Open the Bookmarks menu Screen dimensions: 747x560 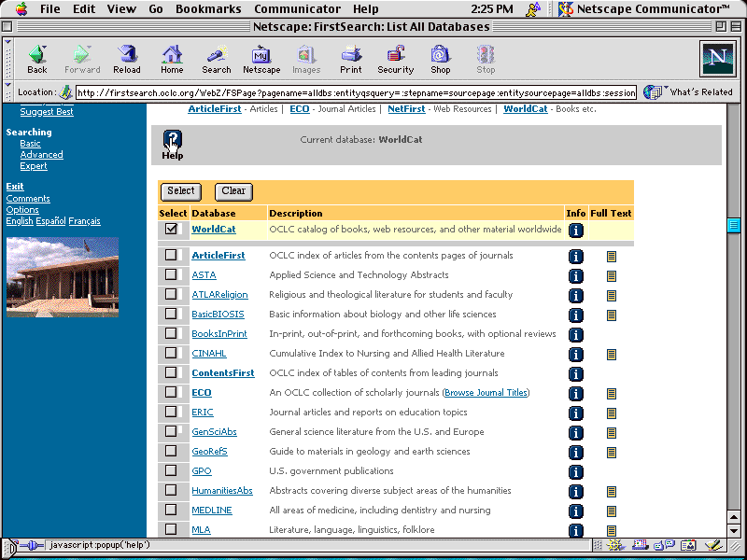point(208,8)
